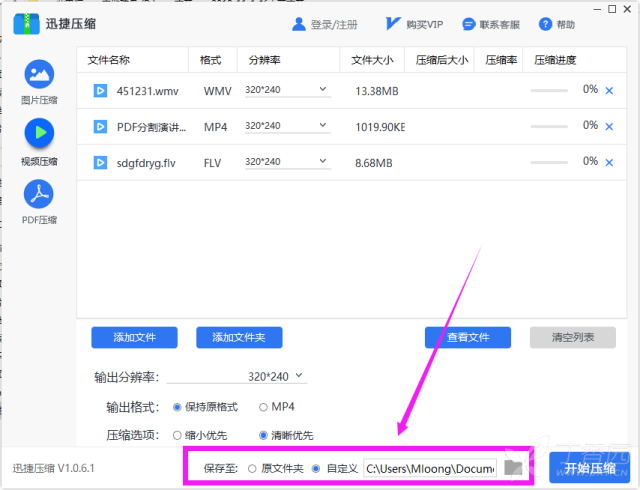Click the 登录/注册 user icon
Screen dimensions: 640x490
pos(299,24)
